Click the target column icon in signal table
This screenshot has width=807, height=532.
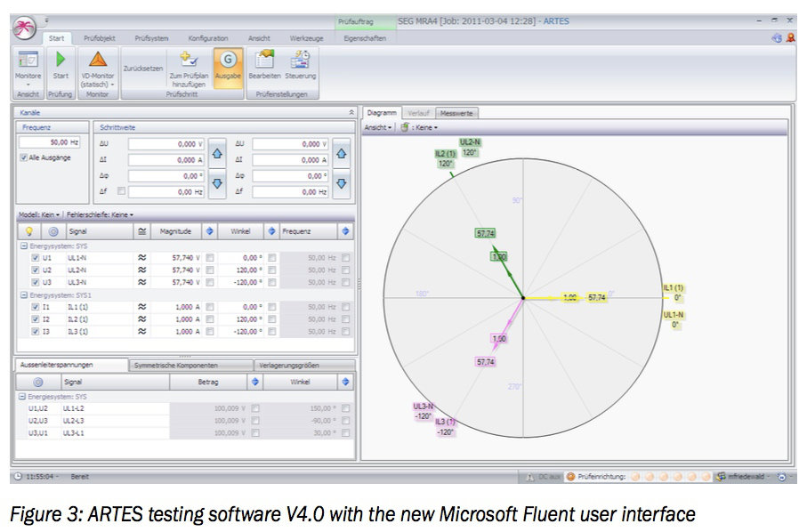(x=53, y=231)
